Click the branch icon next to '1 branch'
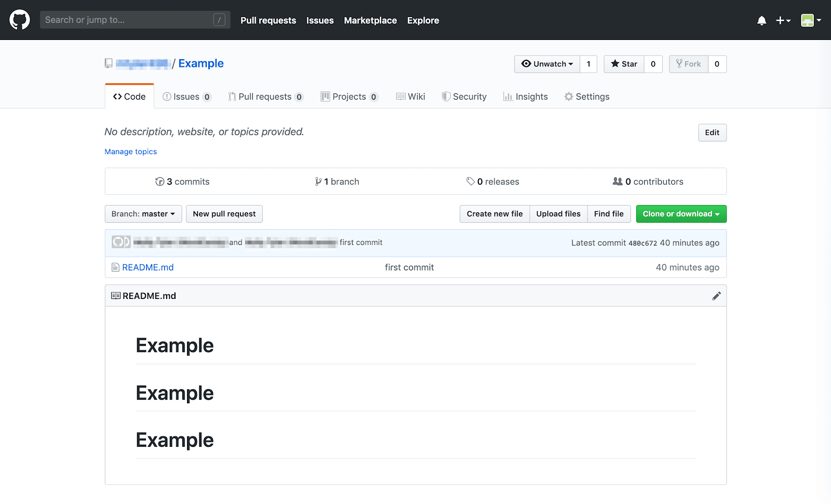This screenshot has height=504, width=831. [318, 181]
